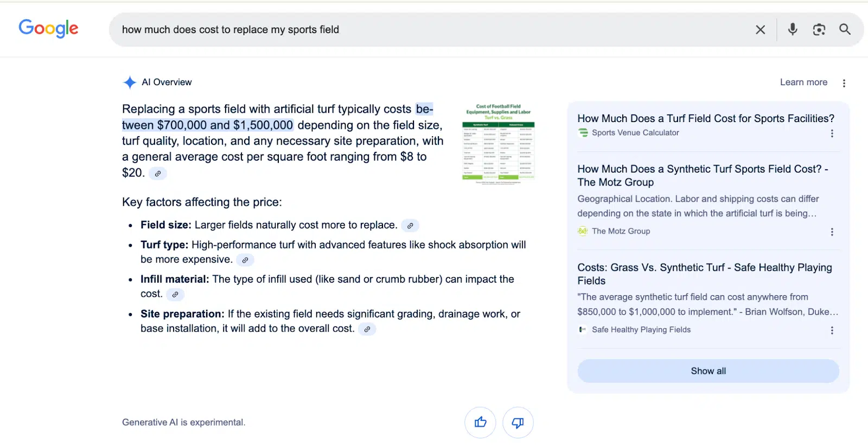Screen dimensions: 868x446
Task: Click the Learn more link
Action: pos(803,82)
